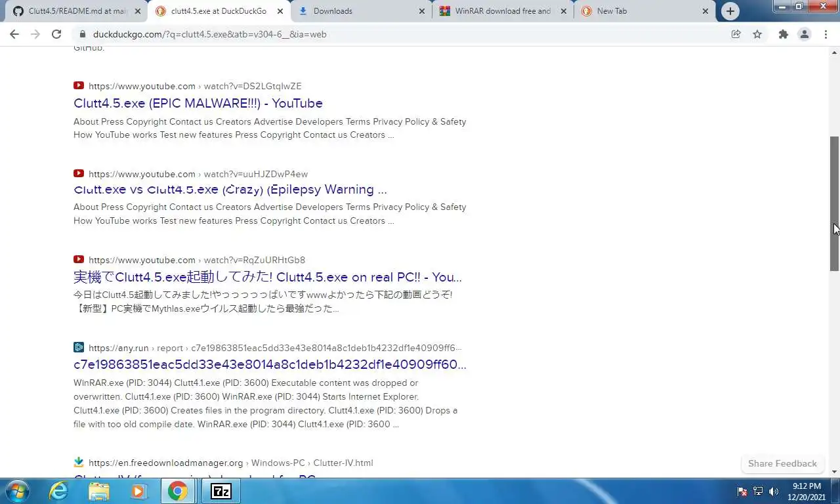Click YouTube favicon beside Epilepsy Warning result
Screen dimensions: 840x504
click(x=79, y=173)
